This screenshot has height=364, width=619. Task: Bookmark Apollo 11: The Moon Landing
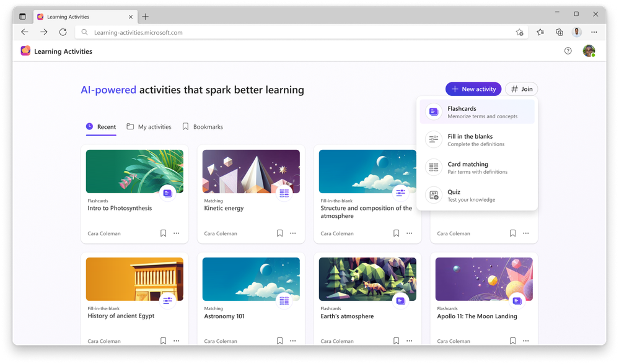(512, 340)
